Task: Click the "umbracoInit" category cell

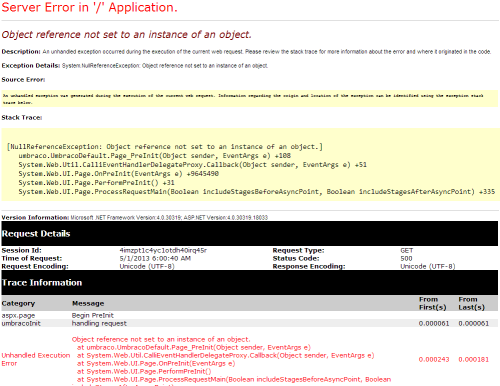Action: [21, 323]
